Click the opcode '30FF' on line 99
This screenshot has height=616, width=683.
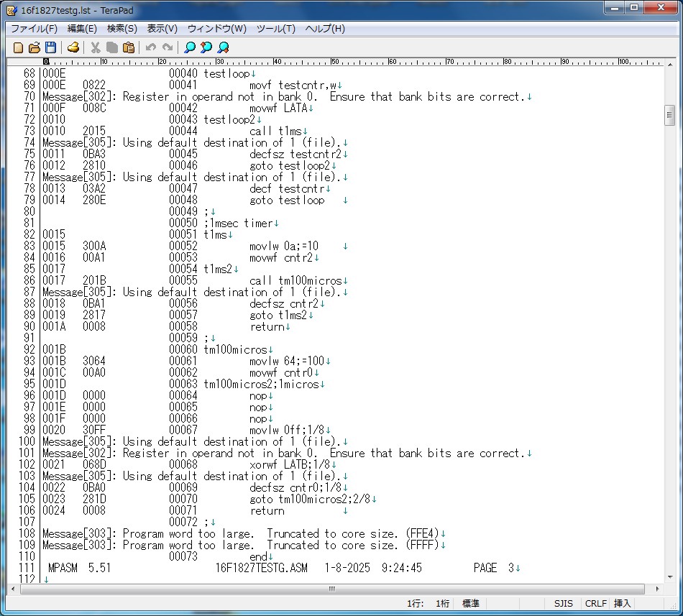(x=94, y=430)
